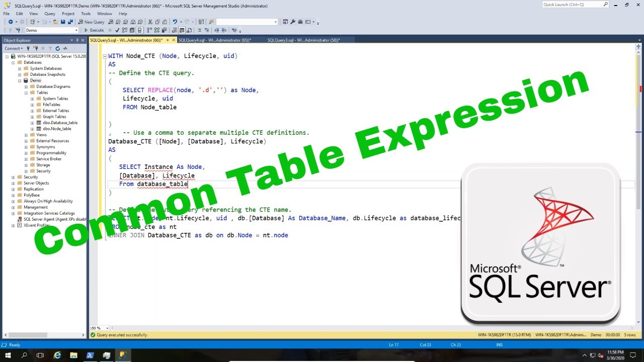
Task: Collapse the Databases tree node
Action: coord(14,62)
